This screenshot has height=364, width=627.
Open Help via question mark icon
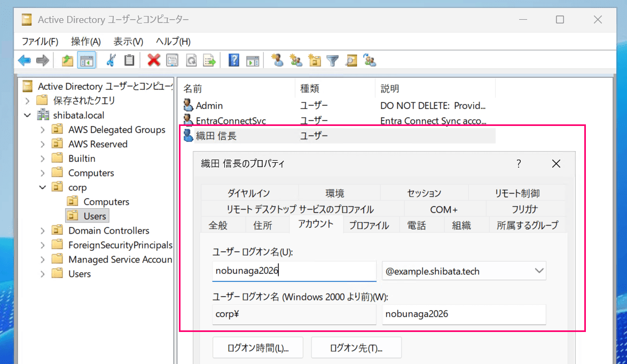click(234, 61)
